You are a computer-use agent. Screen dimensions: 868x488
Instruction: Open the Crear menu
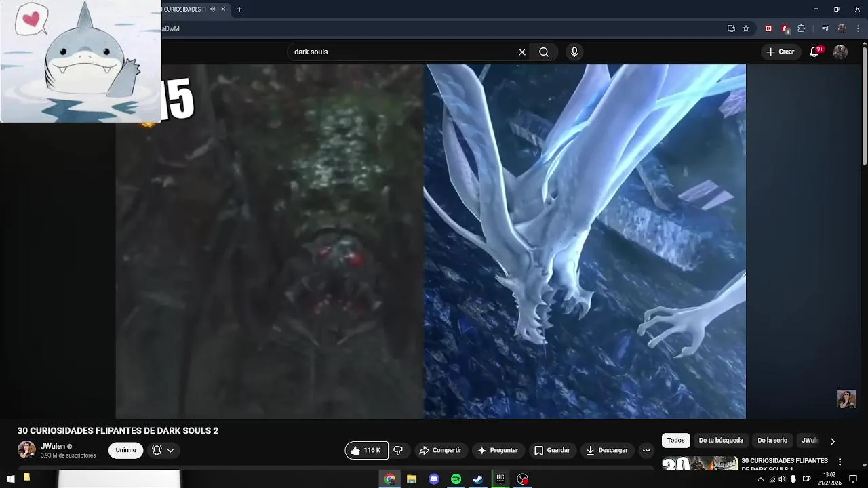pyautogui.click(x=781, y=52)
